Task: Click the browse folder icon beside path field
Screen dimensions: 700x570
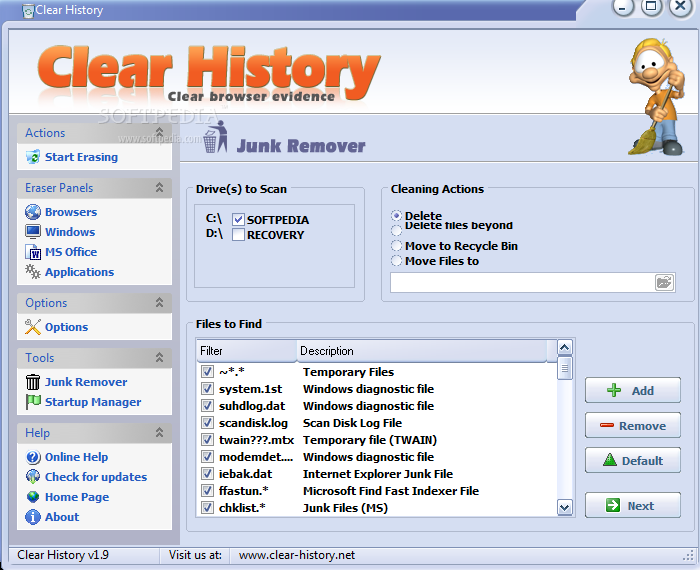Action: (x=664, y=283)
